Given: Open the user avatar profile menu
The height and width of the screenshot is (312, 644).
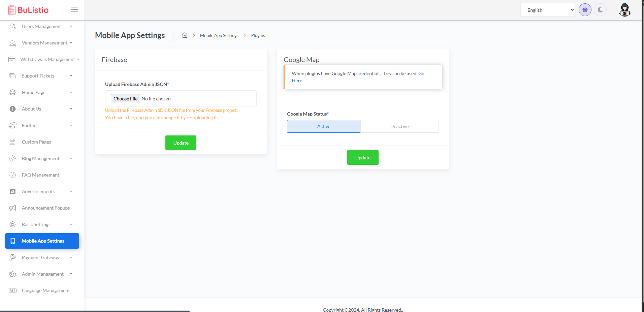Looking at the screenshot, I should [x=625, y=10].
